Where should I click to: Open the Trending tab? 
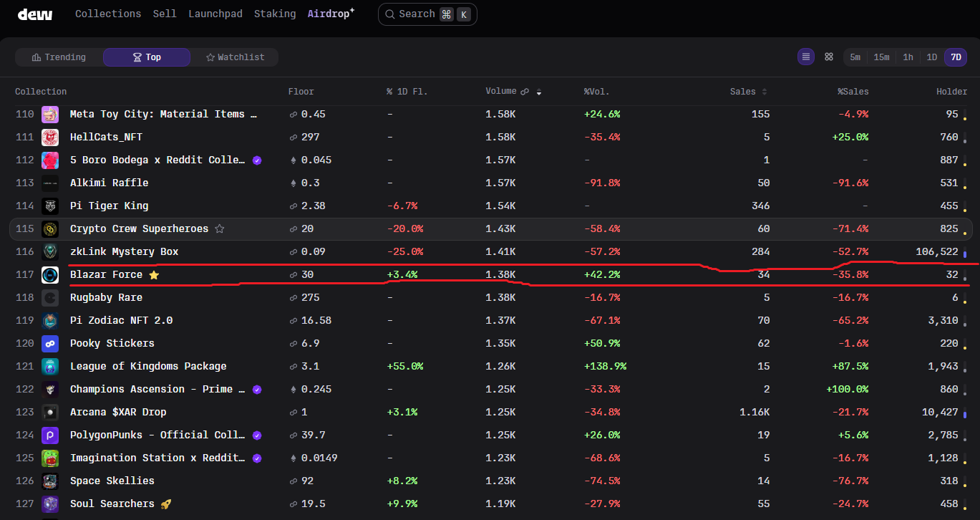tap(59, 57)
